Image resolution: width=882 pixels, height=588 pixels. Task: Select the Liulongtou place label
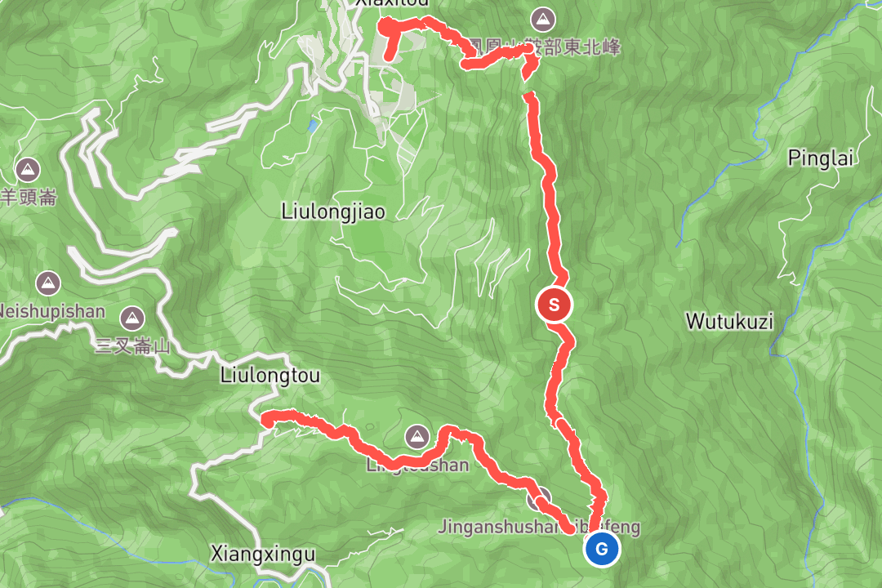[x=270, y=375]
